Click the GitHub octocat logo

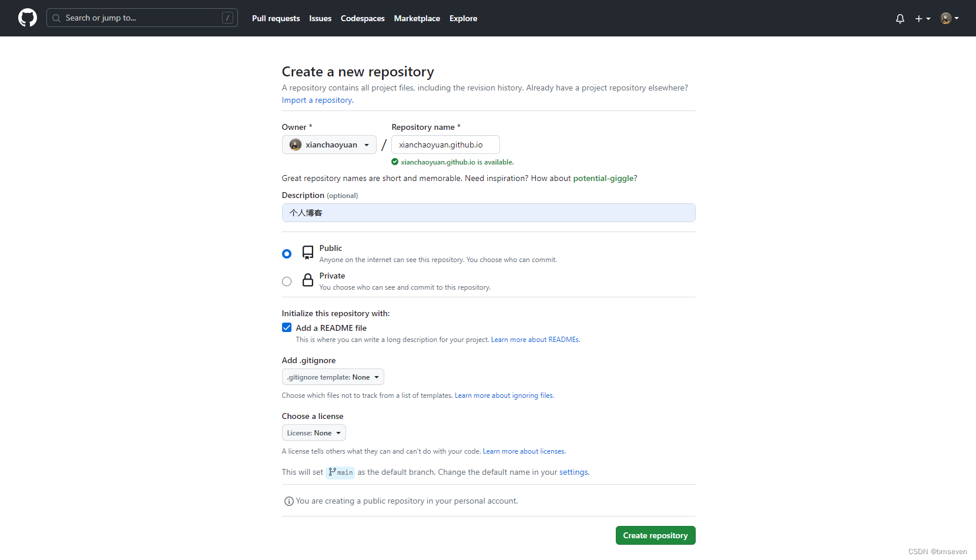pos(28,18)
